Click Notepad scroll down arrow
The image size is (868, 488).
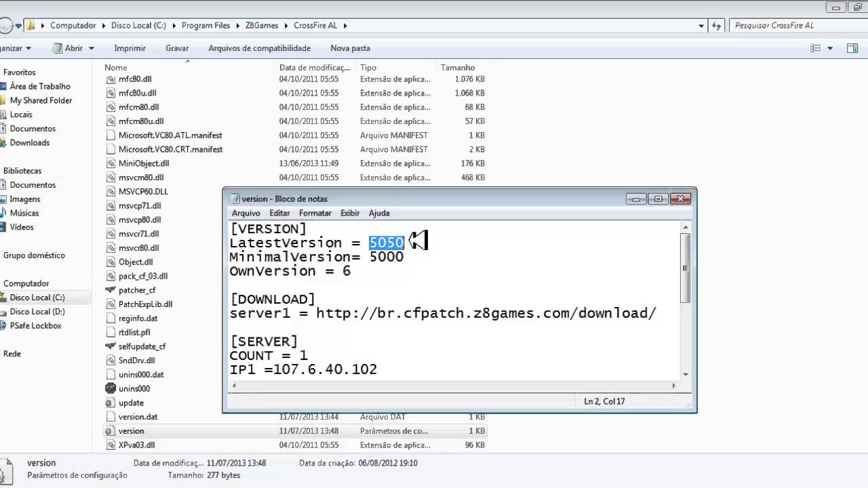(686, 374)
